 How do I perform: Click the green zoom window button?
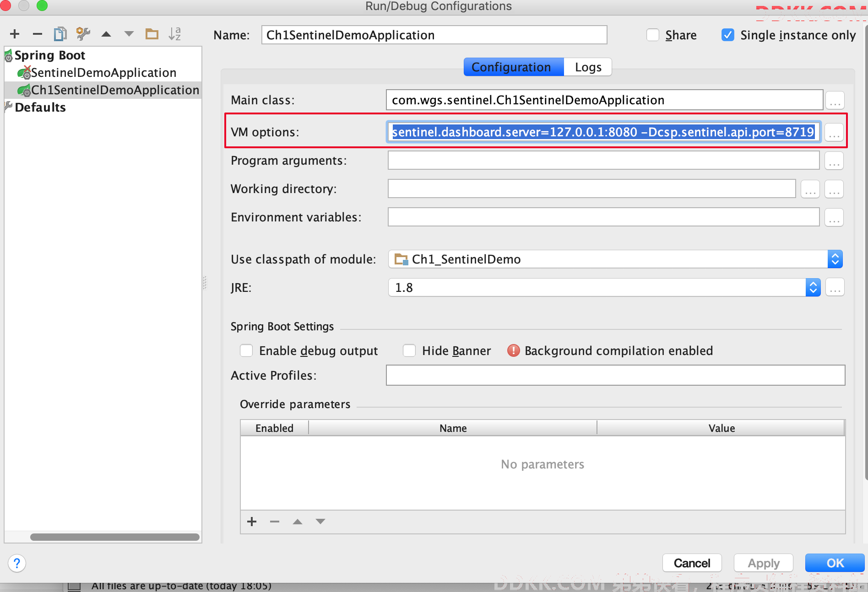(42, 5)
